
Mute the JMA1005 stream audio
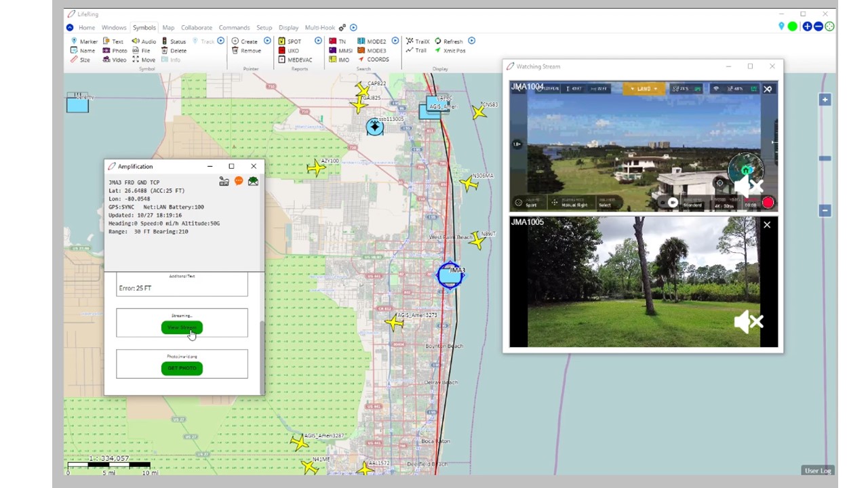749,322
